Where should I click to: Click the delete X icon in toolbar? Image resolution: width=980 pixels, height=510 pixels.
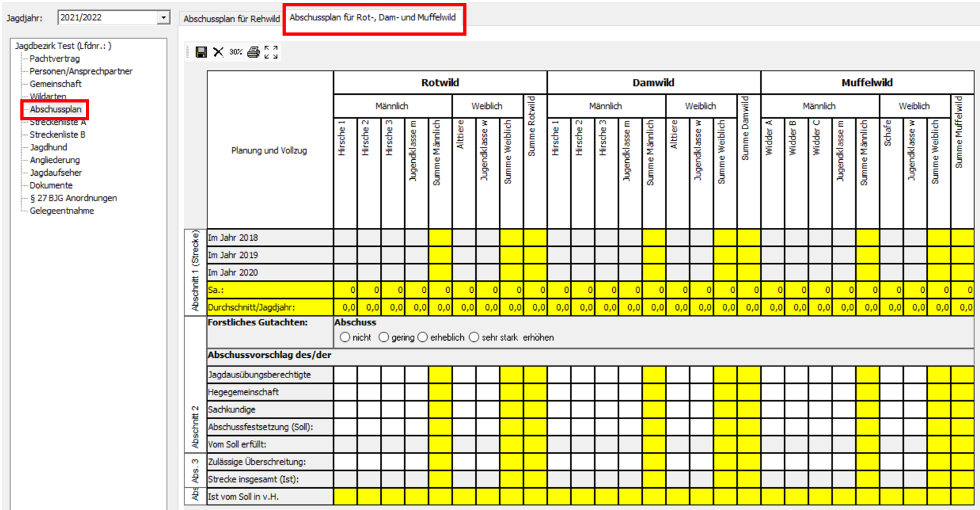[x=218, y=52]
